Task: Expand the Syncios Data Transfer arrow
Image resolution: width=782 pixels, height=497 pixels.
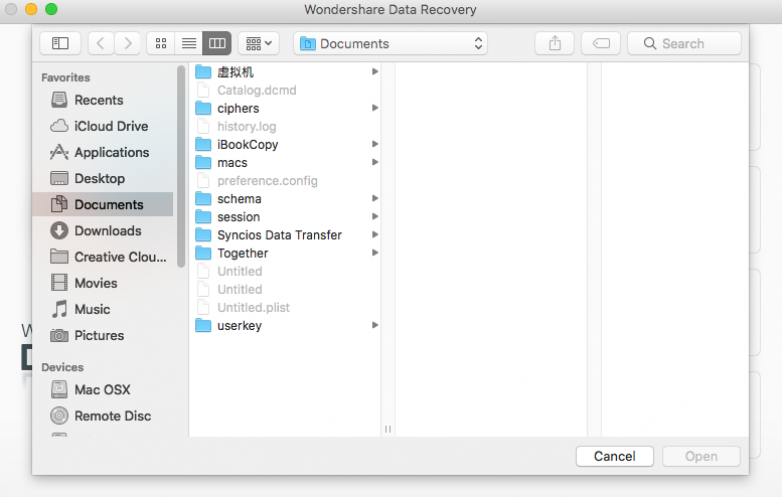Action: click(375, 234)
